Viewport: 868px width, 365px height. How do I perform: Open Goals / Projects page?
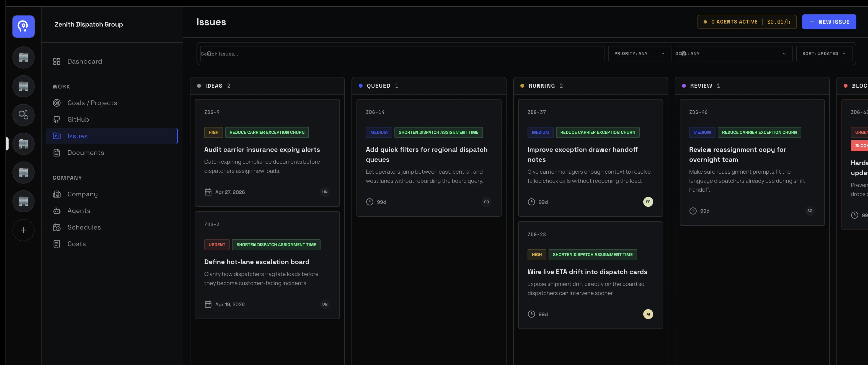click(112, 103)
